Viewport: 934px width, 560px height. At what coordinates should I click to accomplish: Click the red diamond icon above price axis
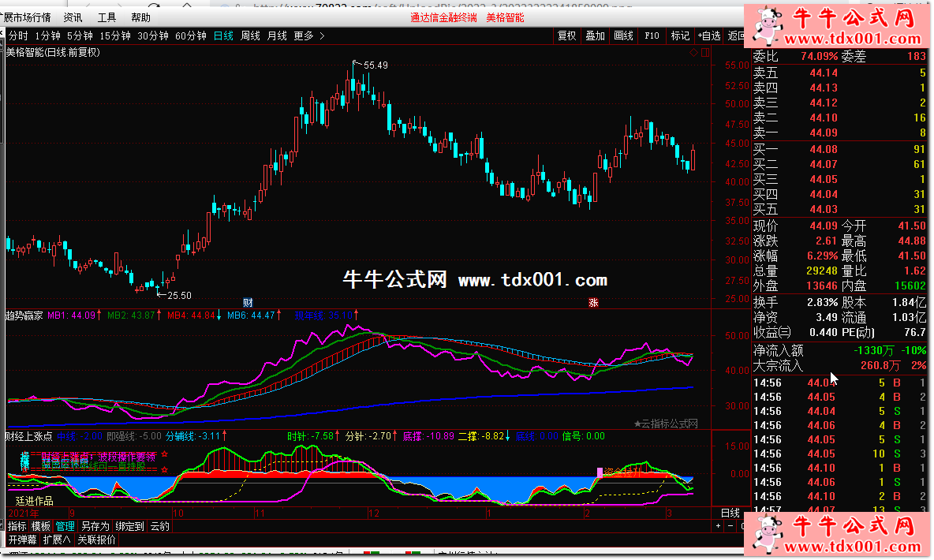tap(693, 53)
